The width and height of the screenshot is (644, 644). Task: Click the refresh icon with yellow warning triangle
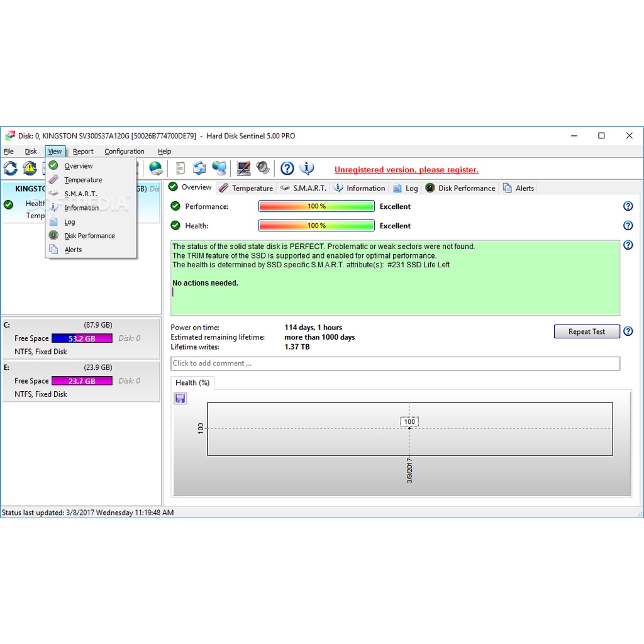(30, 169)
